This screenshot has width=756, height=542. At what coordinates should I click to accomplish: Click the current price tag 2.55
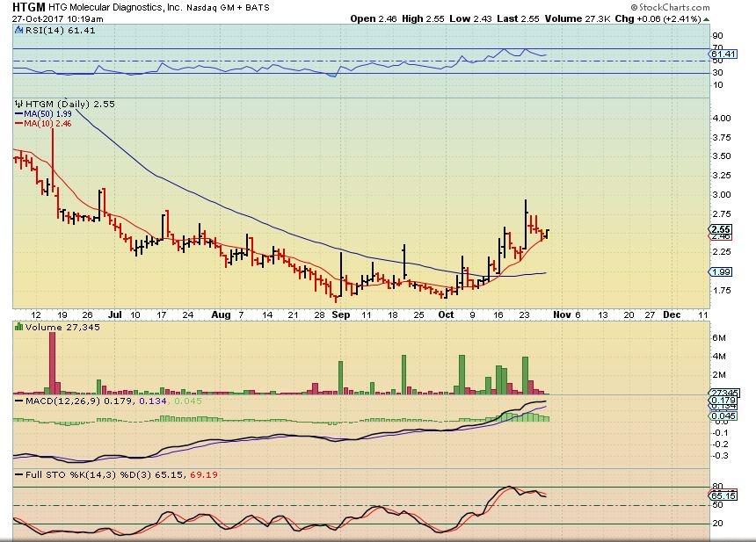click(720, 229)
